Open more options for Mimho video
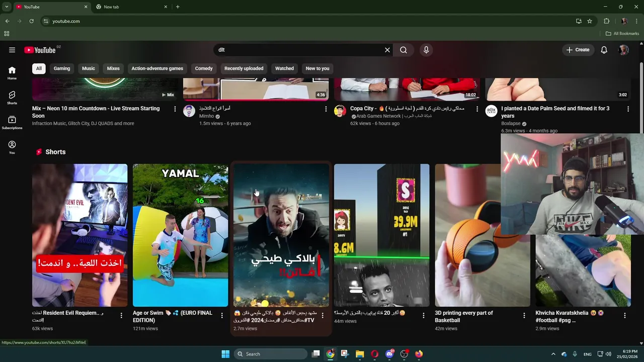Image resolution: width=644 pixels, height=362 pixels. click(x=326, y=109)
